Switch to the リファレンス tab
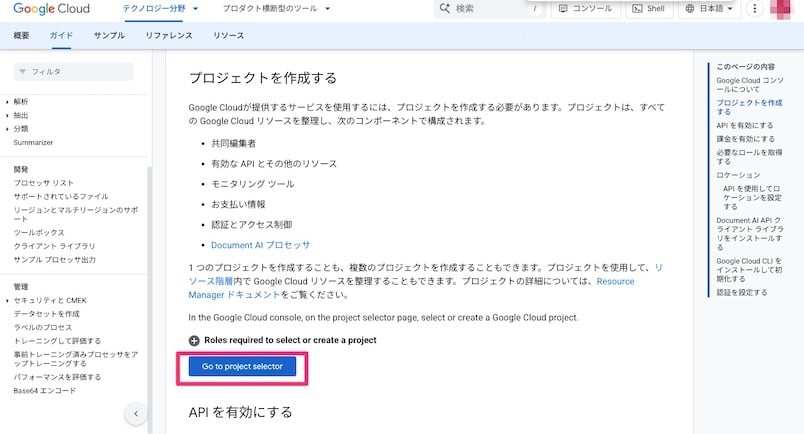This screenshot has width=804, height=434. pos(169,35)
